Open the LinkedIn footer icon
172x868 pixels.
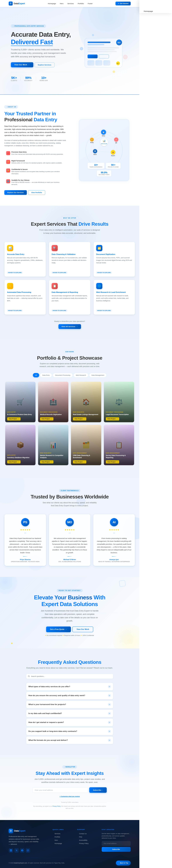pyautogui.click(x=11, y=850)
